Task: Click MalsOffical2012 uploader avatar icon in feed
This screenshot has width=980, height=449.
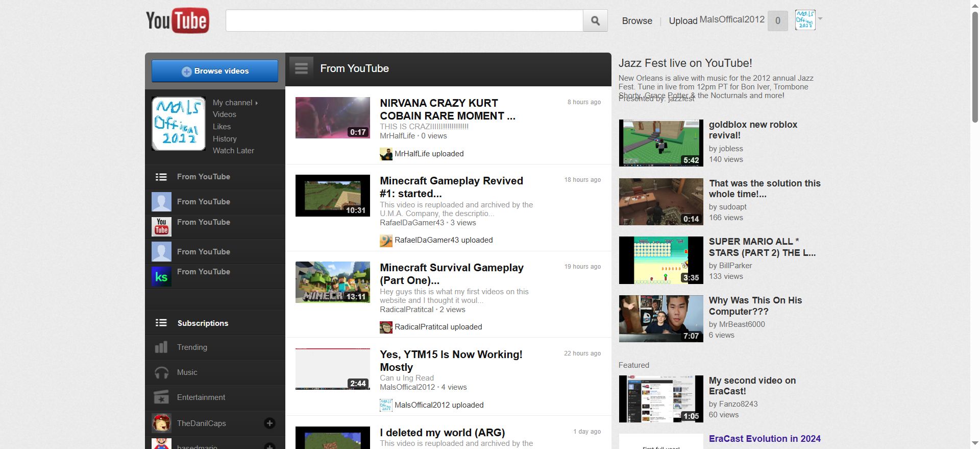Action: click(386, 405)
